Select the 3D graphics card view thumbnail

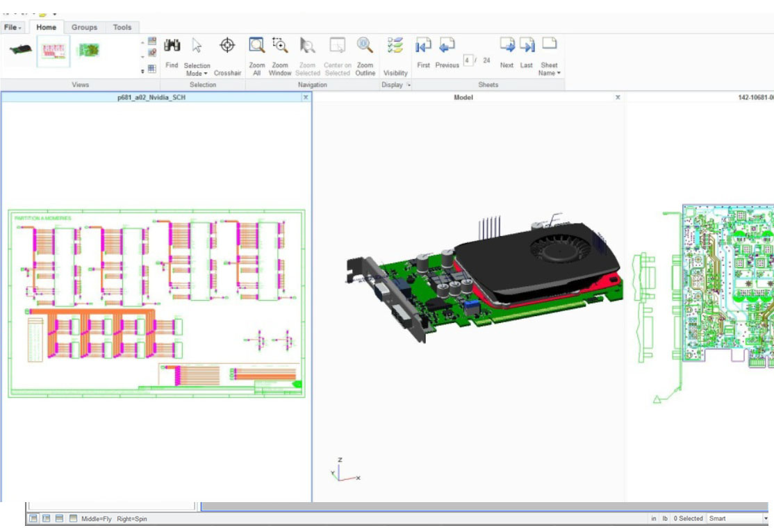coord(20,49)
